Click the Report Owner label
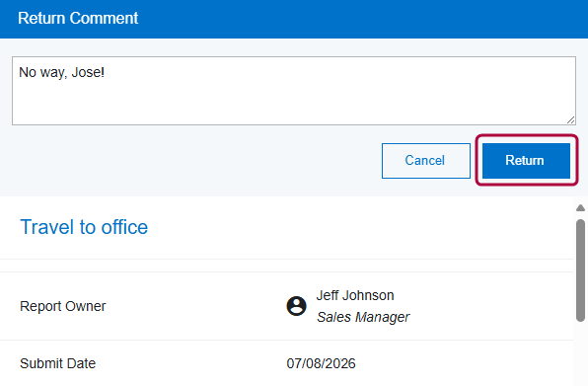 62,306
